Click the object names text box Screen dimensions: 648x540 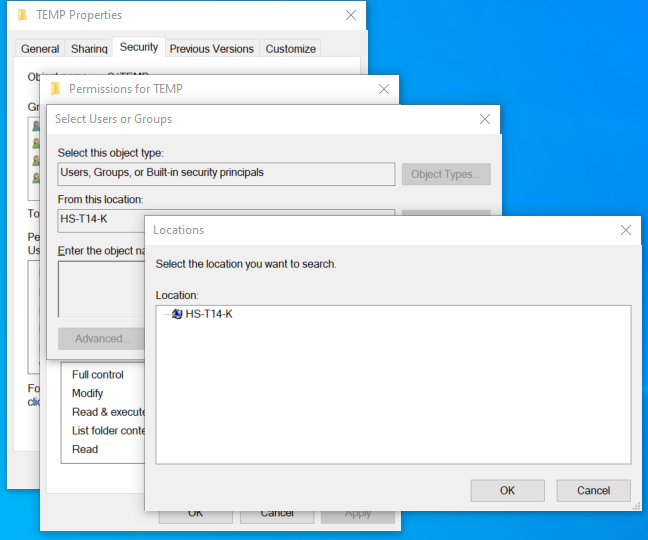point(101,289)
